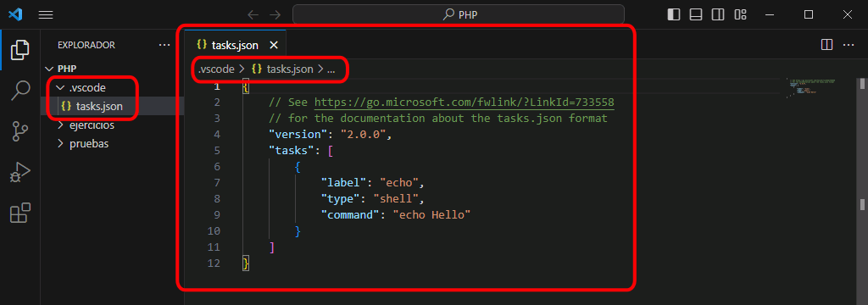Open the Source Control view icon

coord(20,131)
